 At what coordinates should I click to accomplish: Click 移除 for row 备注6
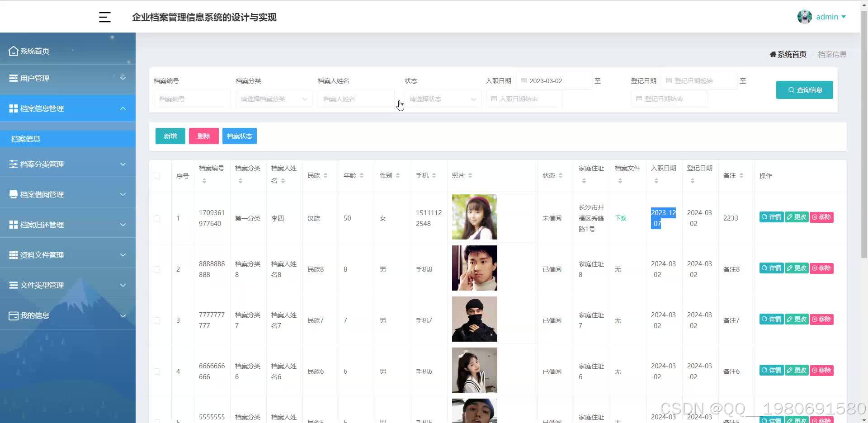coord(821,371)
